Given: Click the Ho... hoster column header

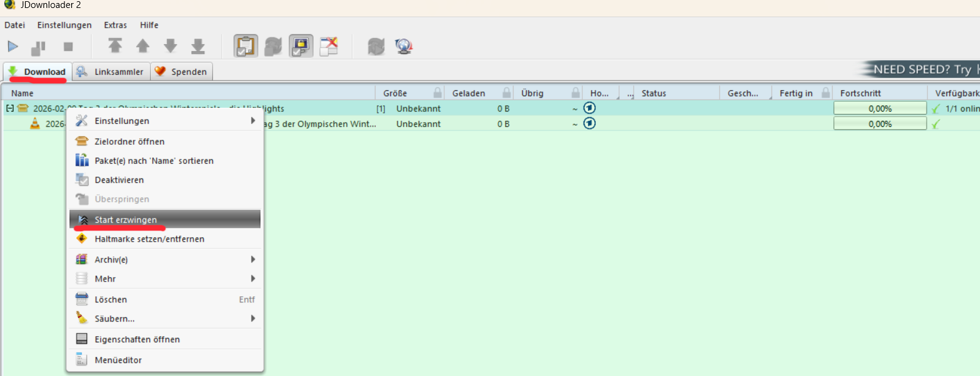Looking at the screenshot, I should (x=600, y=93).
